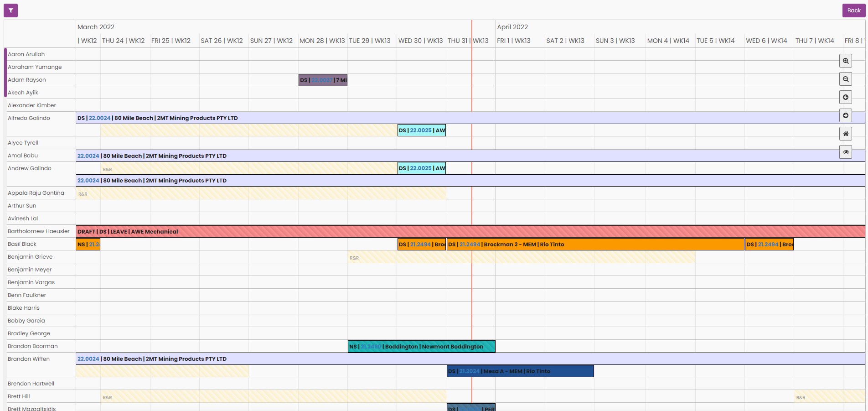Open Brandon Boorman's Boddington Newmont shift
This screenshot has height=411, width=868.
click(422, 347)
